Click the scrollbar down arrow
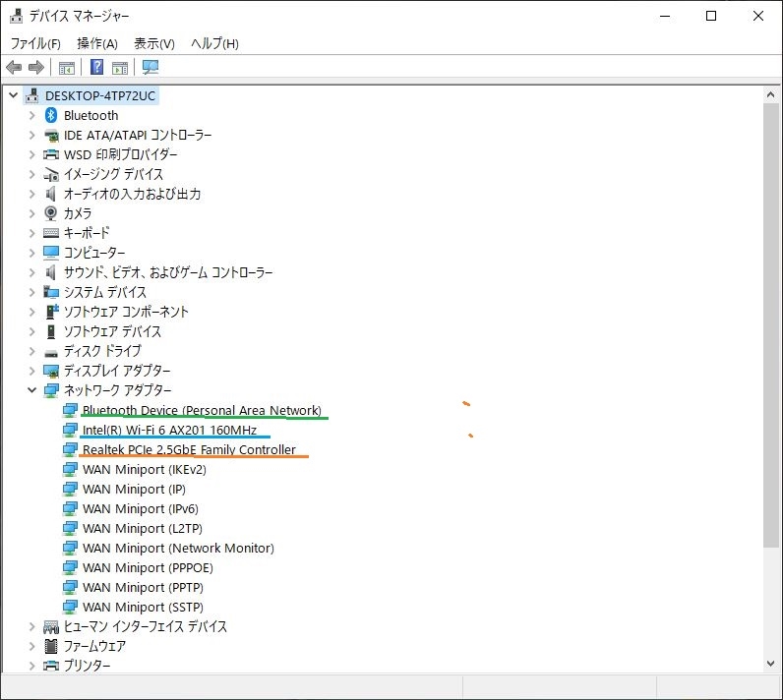Viewport: 783px width, 700px height. click(770, 664)
